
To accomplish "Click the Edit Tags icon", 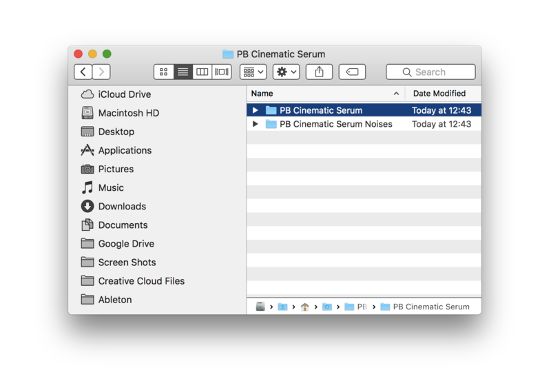I will [352, 72].
